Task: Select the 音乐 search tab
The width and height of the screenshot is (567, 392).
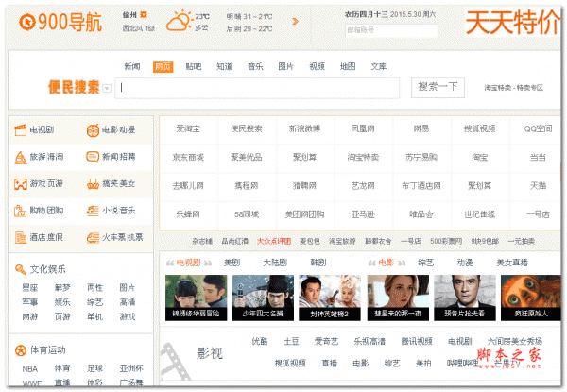Action: point(255,66)
